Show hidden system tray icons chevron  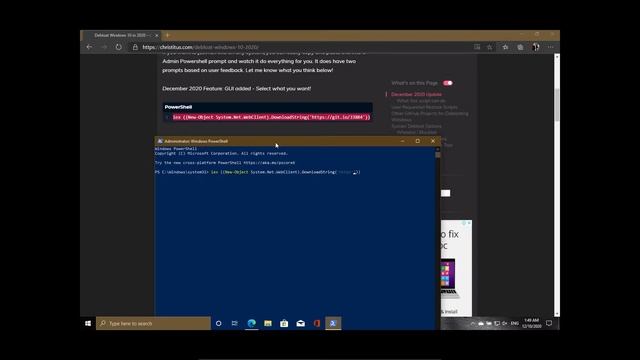click(x=473, y=323)
